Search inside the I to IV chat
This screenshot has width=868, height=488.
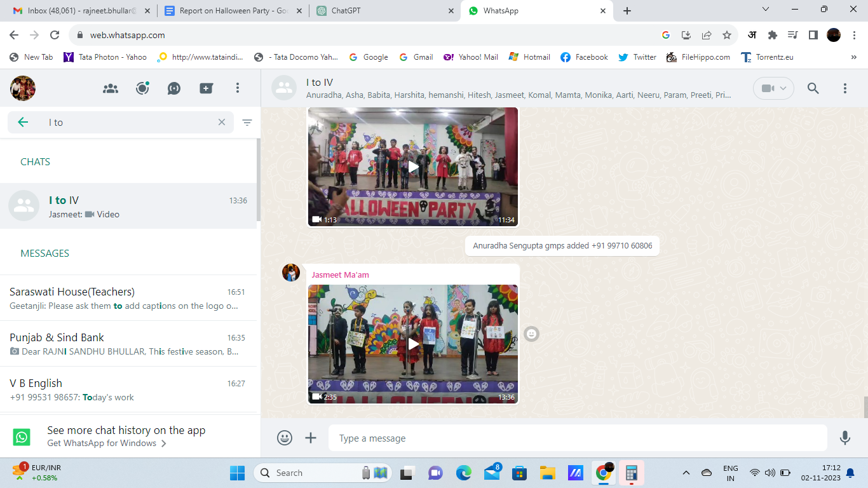pyautogui.click(x=813, y=88)
